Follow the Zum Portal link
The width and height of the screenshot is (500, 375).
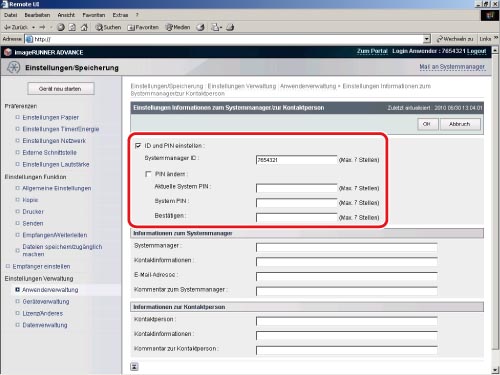[x=372, y=51]
